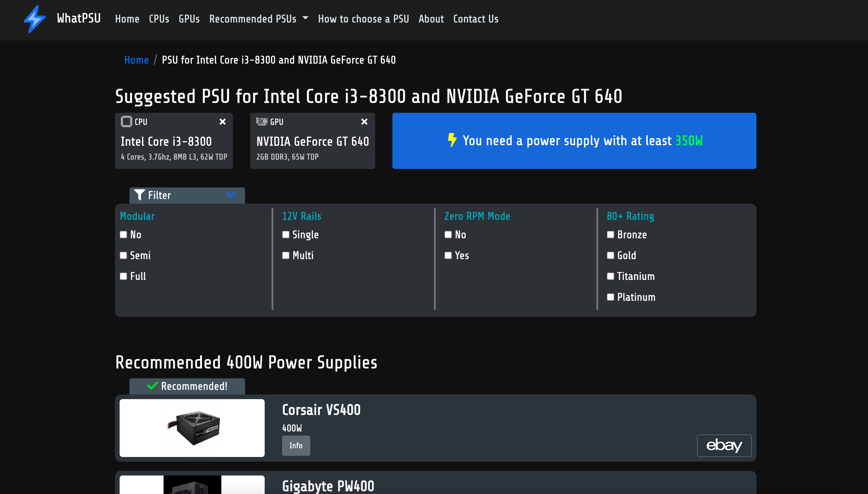Click Recommended 400W Power Supplies heading
Screen dimensions: 868x494
point(246,362)
